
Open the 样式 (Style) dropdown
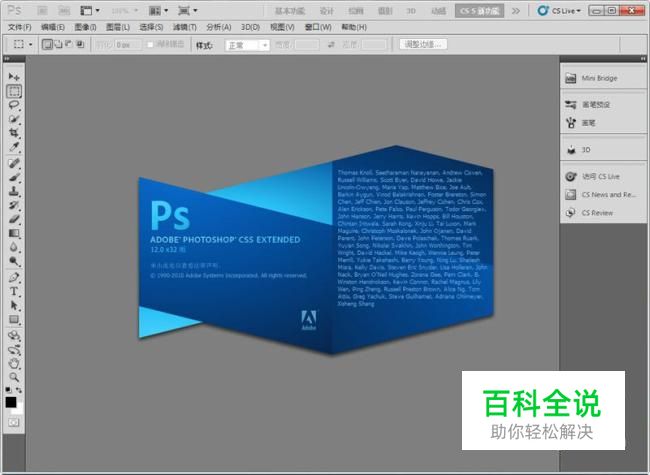246,45
